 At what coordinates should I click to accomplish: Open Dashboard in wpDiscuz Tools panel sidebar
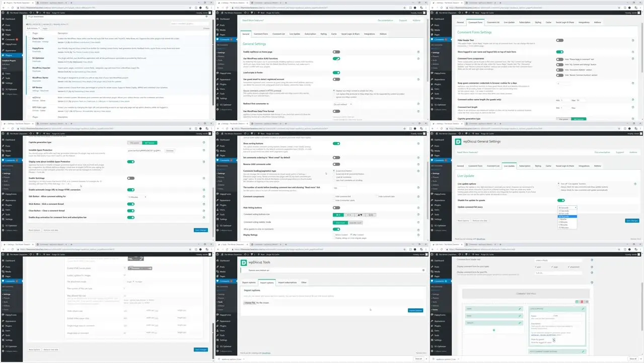(224, 260)
